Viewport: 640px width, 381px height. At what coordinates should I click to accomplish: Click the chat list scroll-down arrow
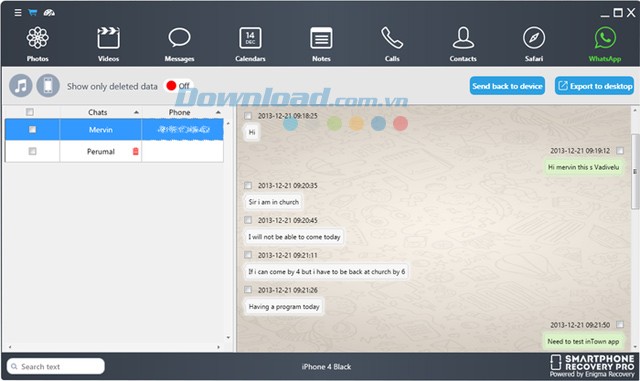pos(228,338)
